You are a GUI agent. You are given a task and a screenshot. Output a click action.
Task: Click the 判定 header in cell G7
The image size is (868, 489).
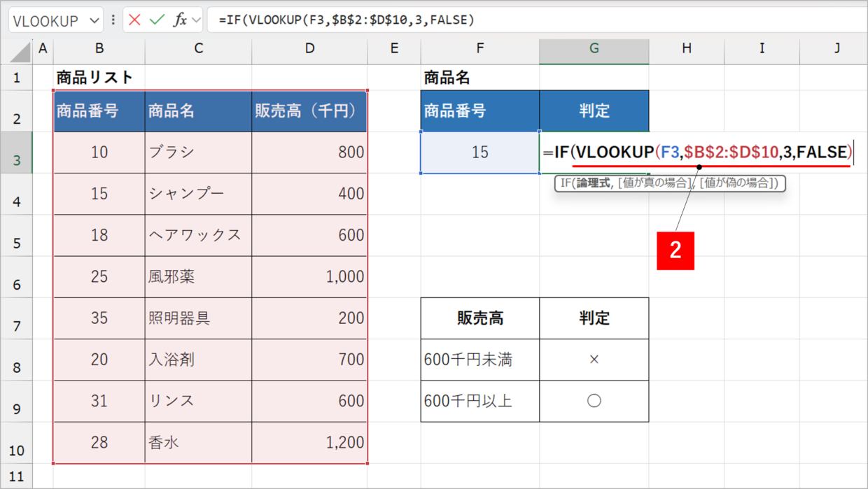tap(594, 318)
